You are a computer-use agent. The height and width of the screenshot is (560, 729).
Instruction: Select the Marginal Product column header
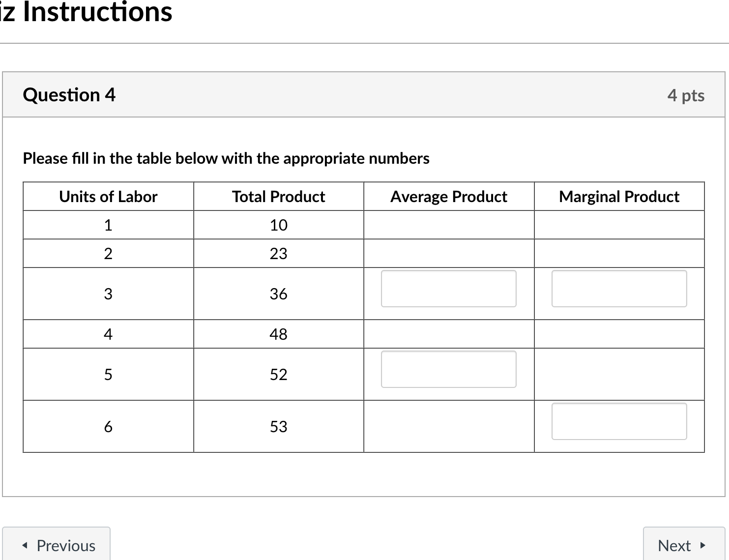click(x=619, y=196)
